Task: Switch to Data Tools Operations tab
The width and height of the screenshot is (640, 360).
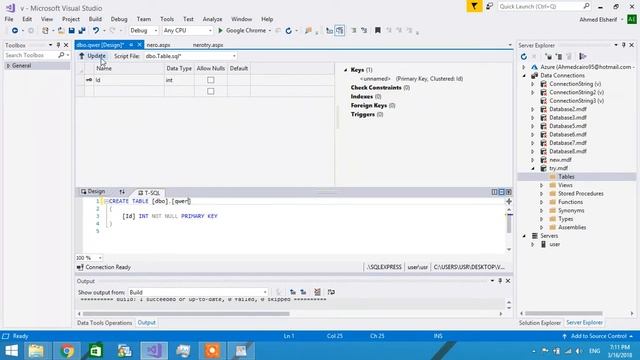Action: pos(104,323)
